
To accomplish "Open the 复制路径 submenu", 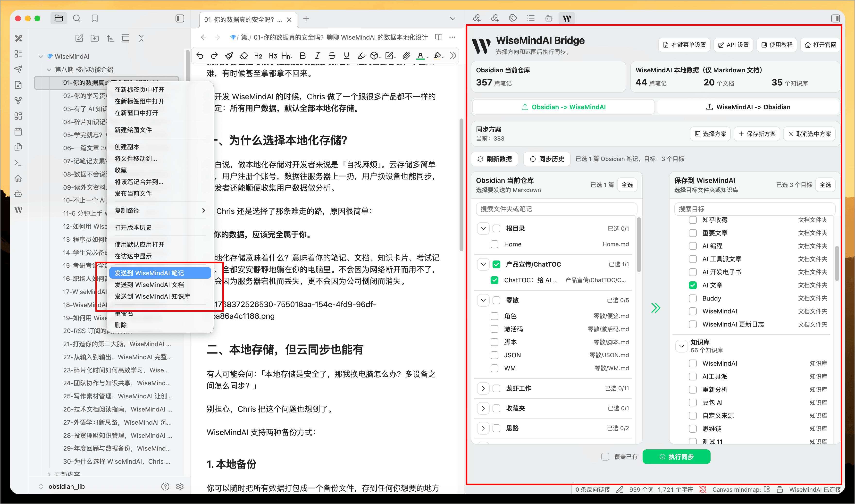I will (160, 210).
